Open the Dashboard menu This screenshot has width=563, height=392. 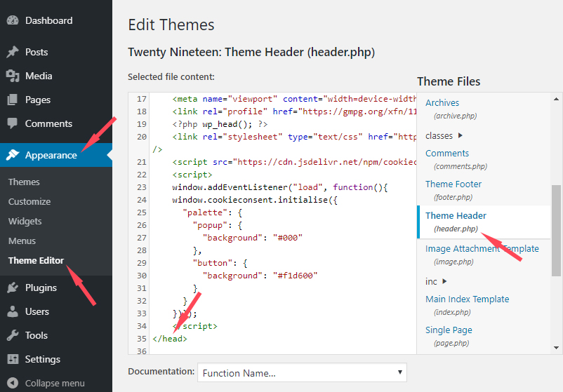click(49, 20)
